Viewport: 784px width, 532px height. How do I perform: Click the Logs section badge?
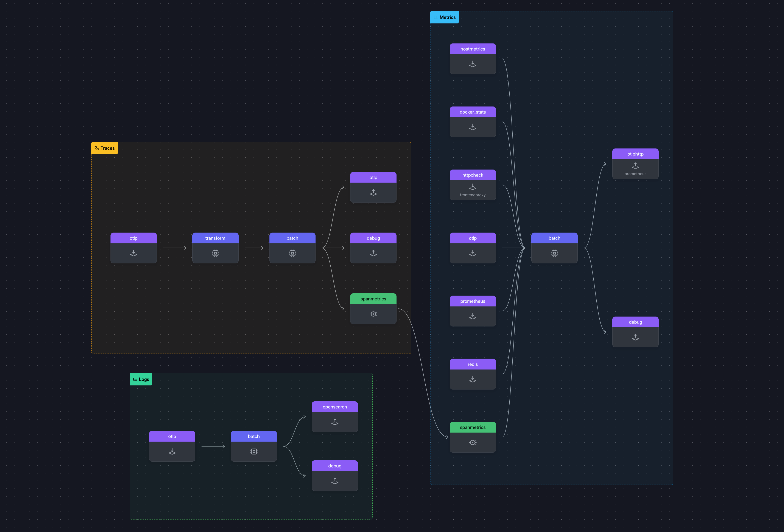141,379
